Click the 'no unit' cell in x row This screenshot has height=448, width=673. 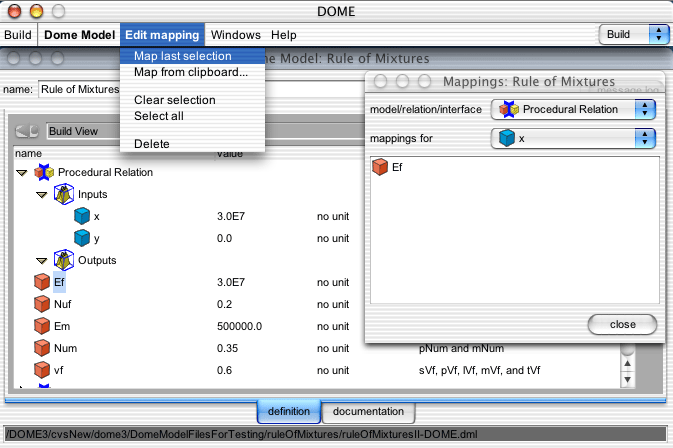click(x=333, y=216)
